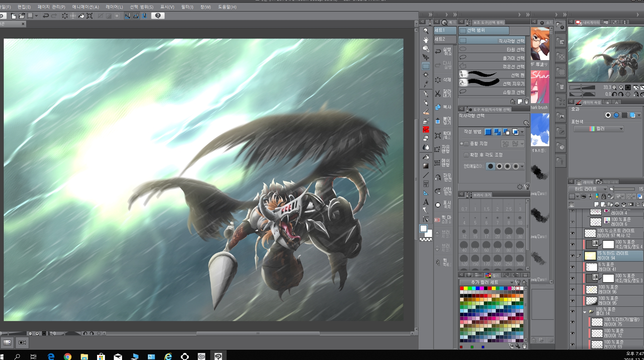Open 편집(E) menu
The image size is (644, 360).
(x=24, y=7)
